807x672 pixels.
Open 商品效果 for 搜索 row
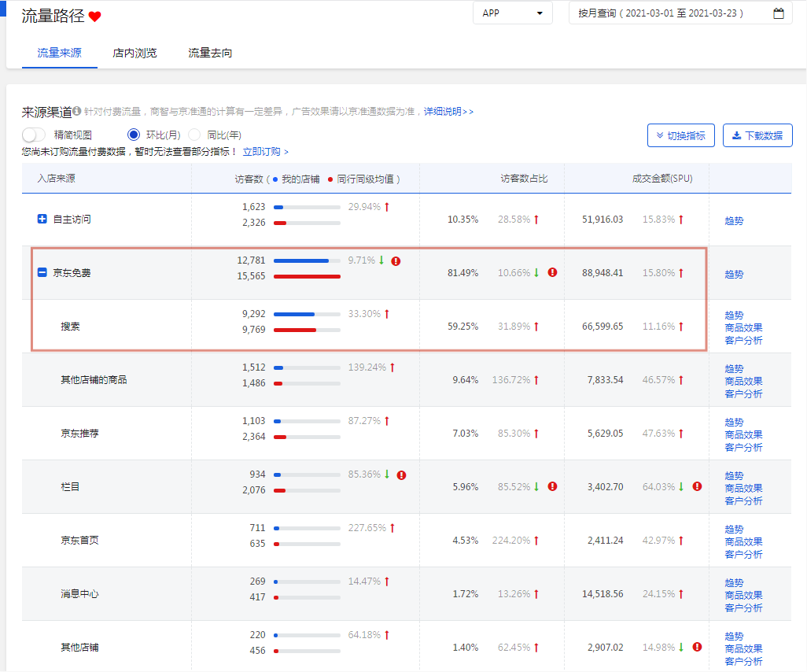tap(743, 327)
